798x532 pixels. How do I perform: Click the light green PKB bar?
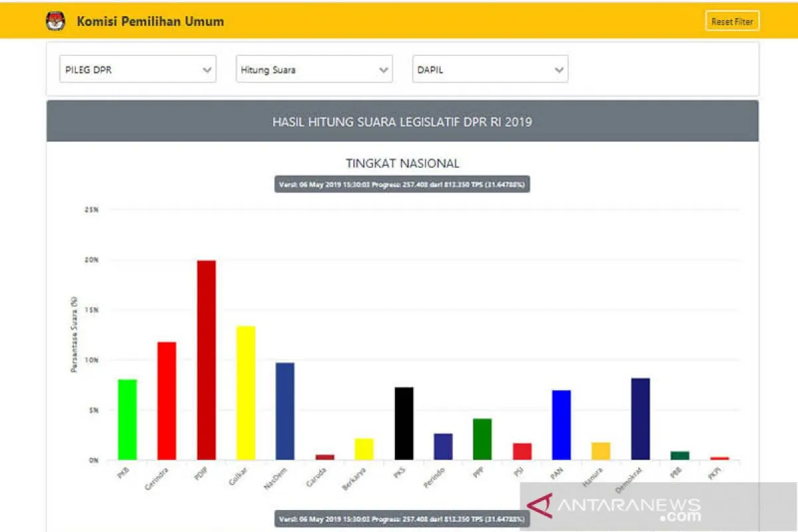[x=127, y=420]
